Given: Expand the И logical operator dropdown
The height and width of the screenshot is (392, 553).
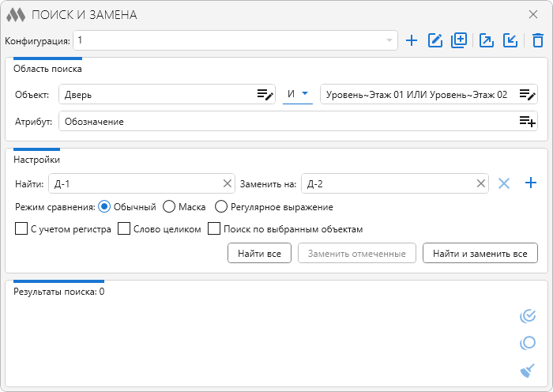Looking at the screenshot, I should click(x=304, y=95).
